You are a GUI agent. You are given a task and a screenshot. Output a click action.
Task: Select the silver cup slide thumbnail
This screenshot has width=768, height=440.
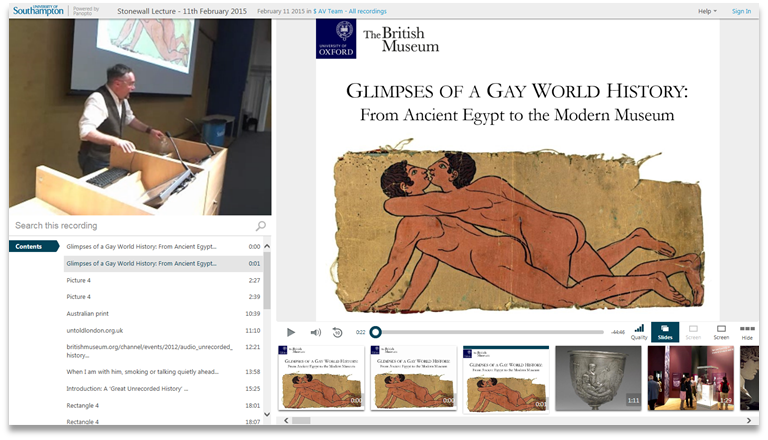point(598,377)
